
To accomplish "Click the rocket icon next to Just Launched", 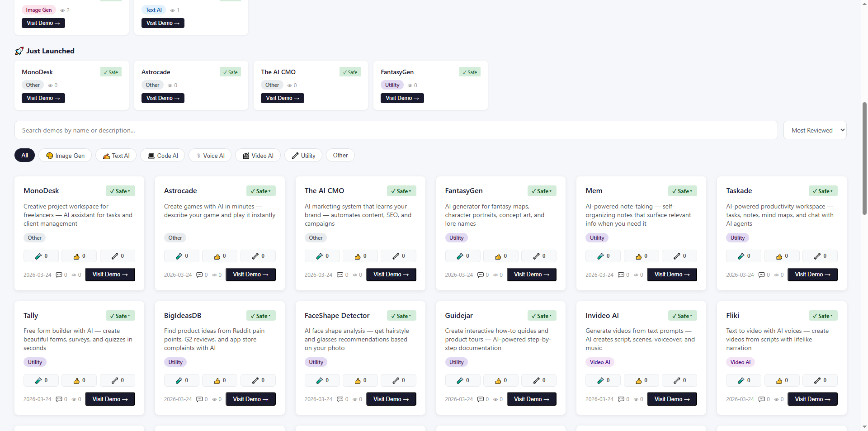I will tap(19, 51).
